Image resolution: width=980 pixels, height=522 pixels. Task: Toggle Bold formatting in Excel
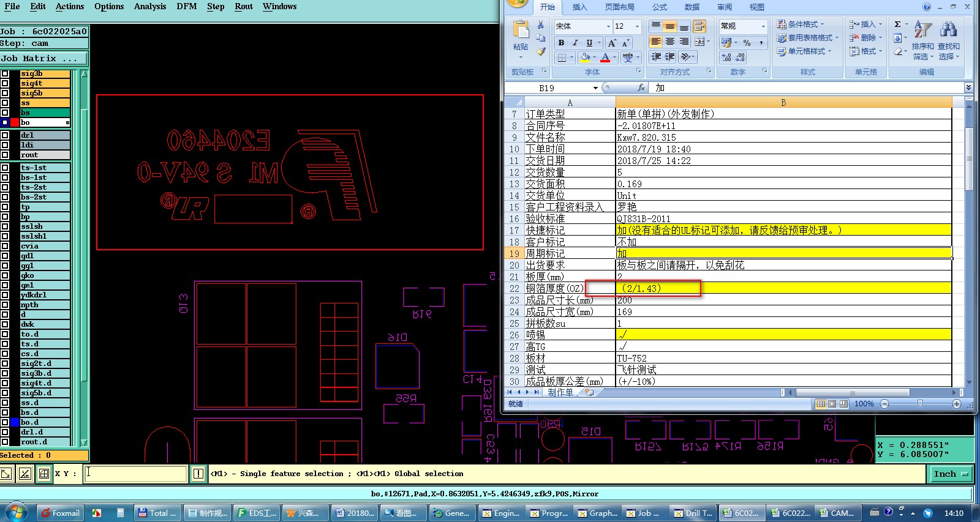[x=561, y=43]
